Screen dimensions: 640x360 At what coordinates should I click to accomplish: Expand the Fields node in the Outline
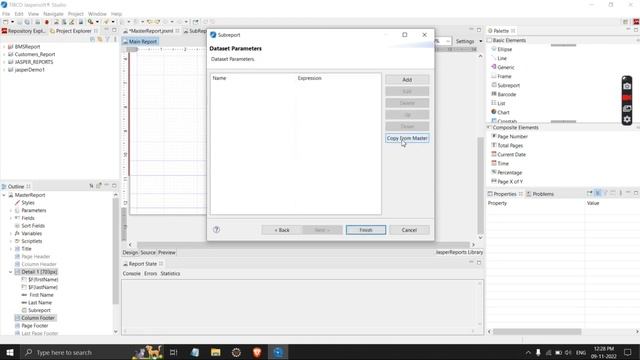tap(11, 218)
